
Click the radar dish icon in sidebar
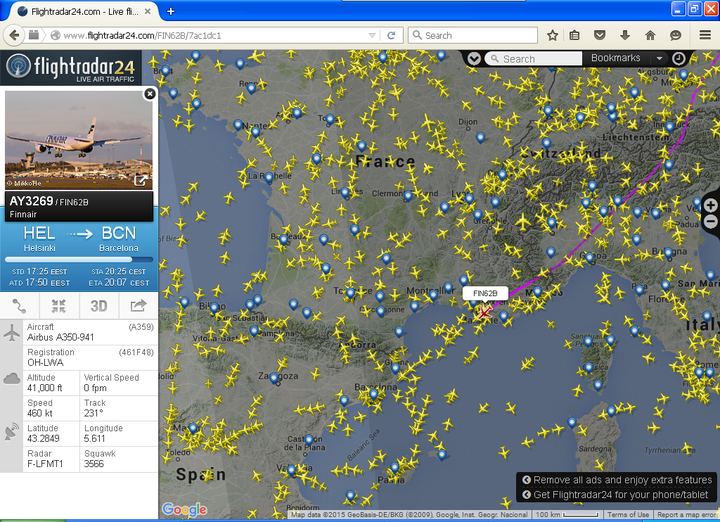click(x=11, y=432)
